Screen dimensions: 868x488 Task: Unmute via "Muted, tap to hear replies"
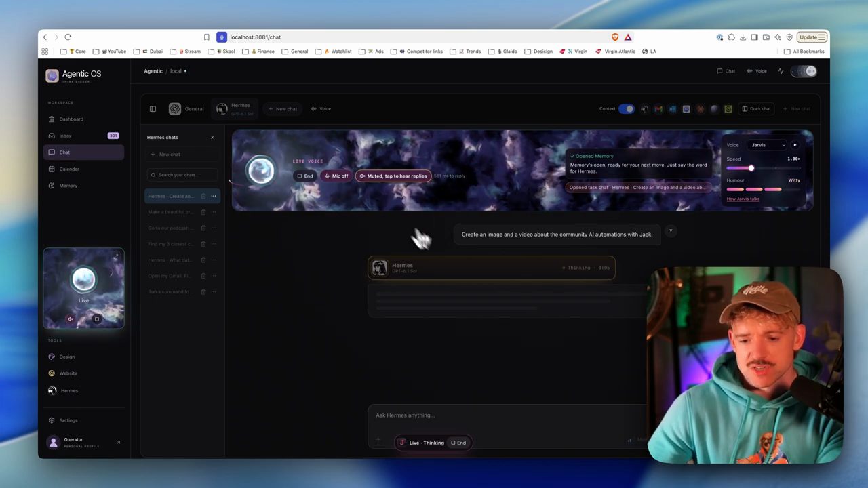pos(393,176)
